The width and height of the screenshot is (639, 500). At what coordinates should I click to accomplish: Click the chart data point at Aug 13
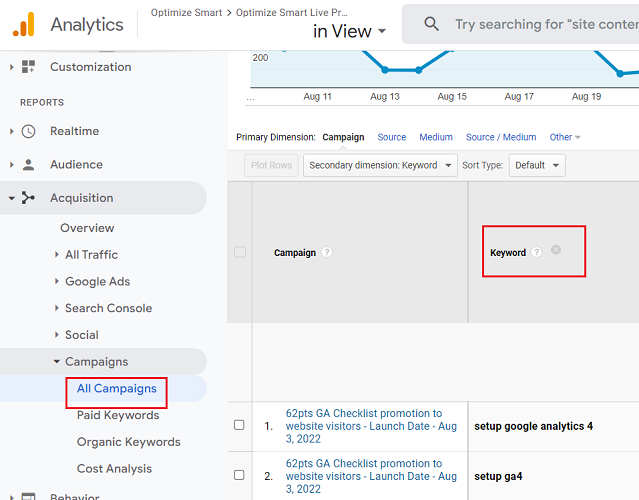(x=385, y=70)
